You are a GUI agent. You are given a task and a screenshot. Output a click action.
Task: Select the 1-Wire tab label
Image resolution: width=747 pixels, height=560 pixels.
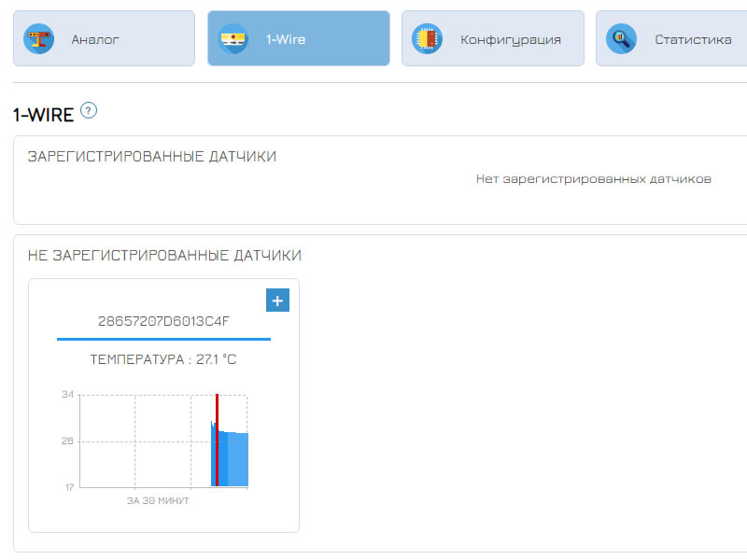(286, 40)
